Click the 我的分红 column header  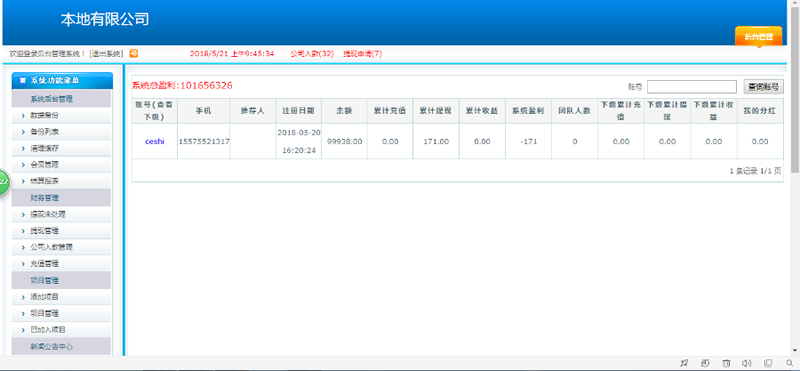coord(760,110)
